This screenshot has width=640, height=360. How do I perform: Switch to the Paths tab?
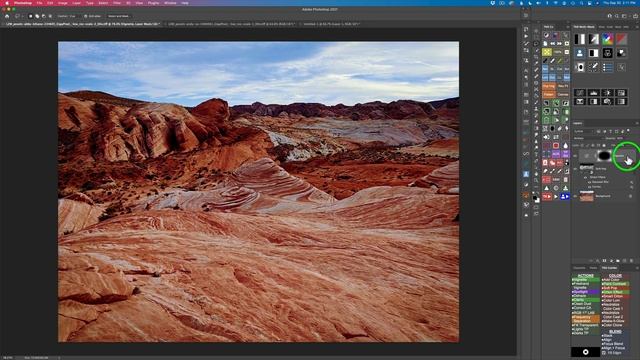pyautogui.click(x=593, y=268)
